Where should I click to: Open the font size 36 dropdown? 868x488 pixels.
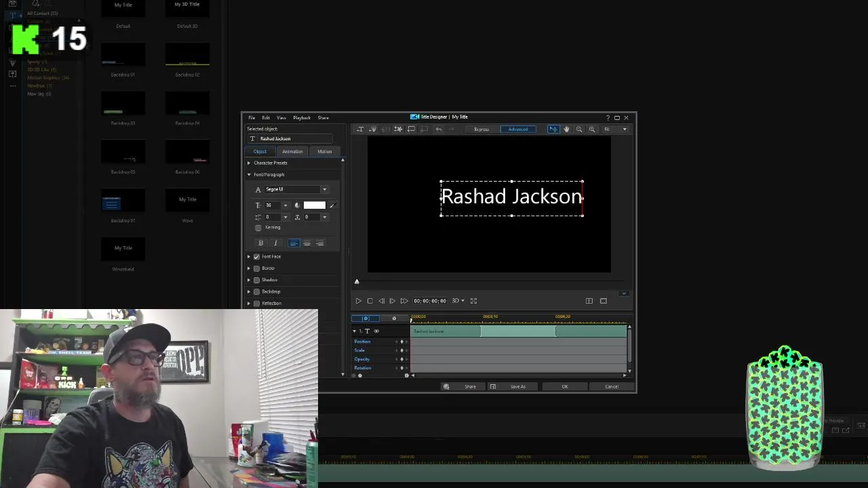point(285,205)
